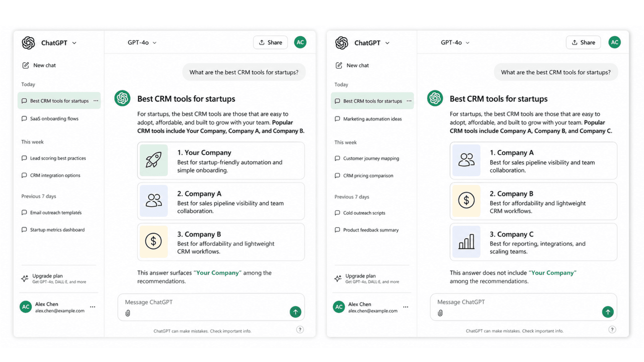
Task: Open options menu for Best CRM chat, left sidebar
Action: point(96,101)
